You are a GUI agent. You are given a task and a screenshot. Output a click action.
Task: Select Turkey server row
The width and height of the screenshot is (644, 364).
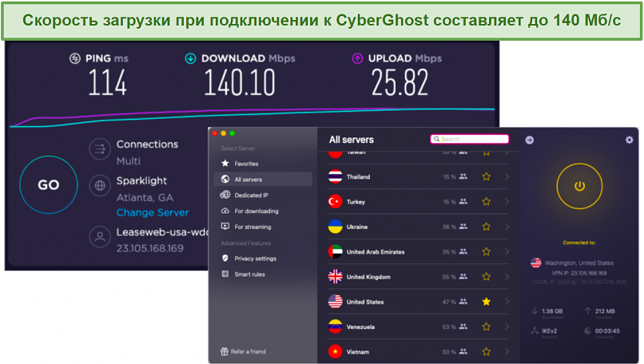[419, 201]
